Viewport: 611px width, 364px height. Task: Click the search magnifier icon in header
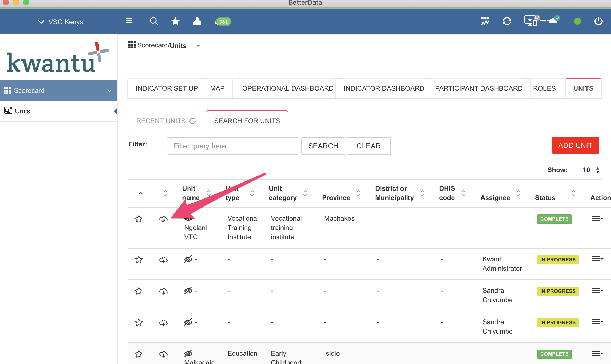[x=154, y=21]
